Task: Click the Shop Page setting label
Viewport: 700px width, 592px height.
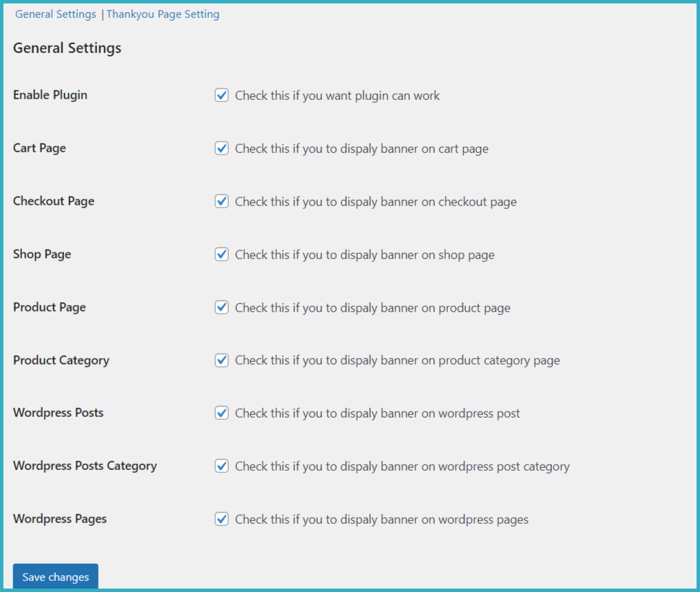Action: [42, 254]
